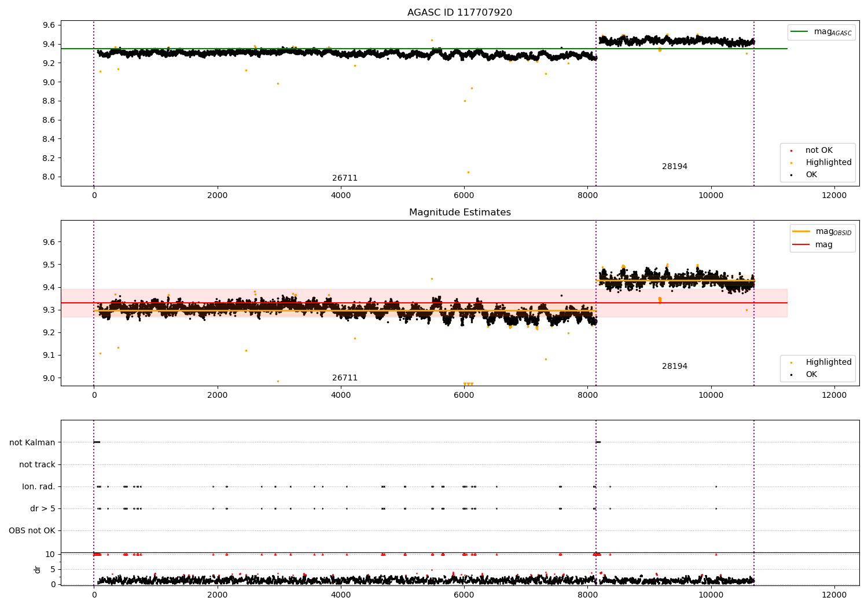Image resolution: width=868 pixels, height=608 pixels.
Task: Click the '12000' x tick under top plot
Action: coord(834,196)
